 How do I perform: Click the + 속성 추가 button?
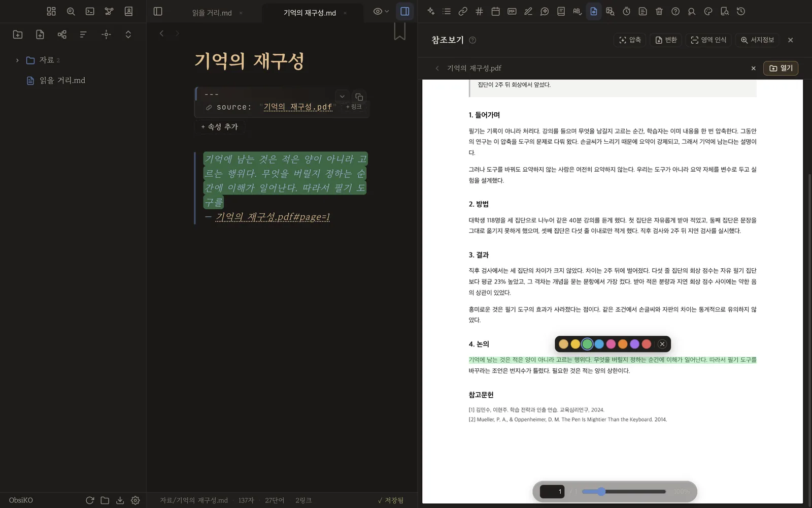[x=220, y=126]
